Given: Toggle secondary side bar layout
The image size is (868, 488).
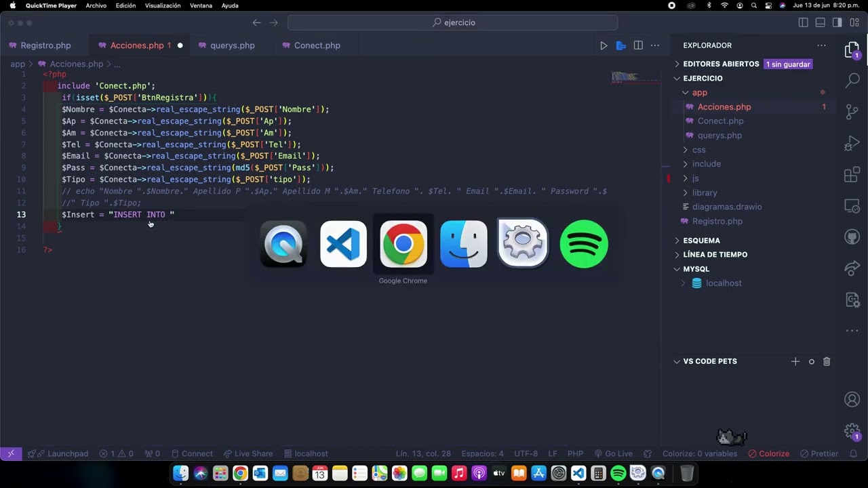Looking at the screenshot, I should pyautogui.click(x=837, y=22).
